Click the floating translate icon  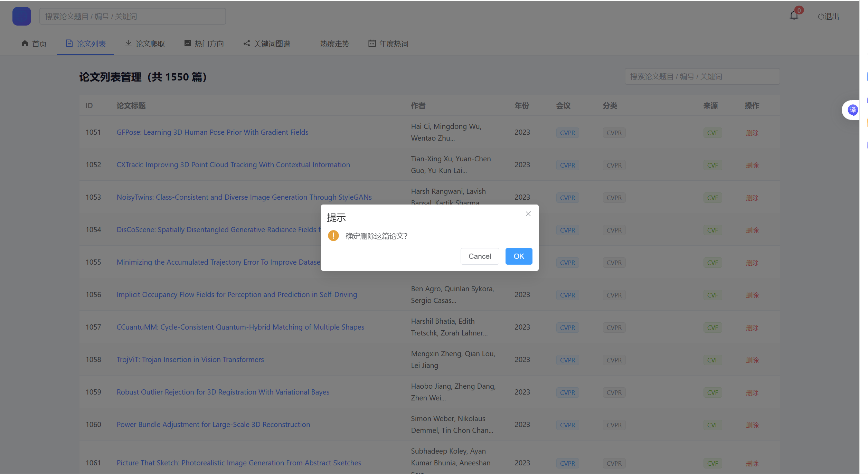[x=852, y=110]
